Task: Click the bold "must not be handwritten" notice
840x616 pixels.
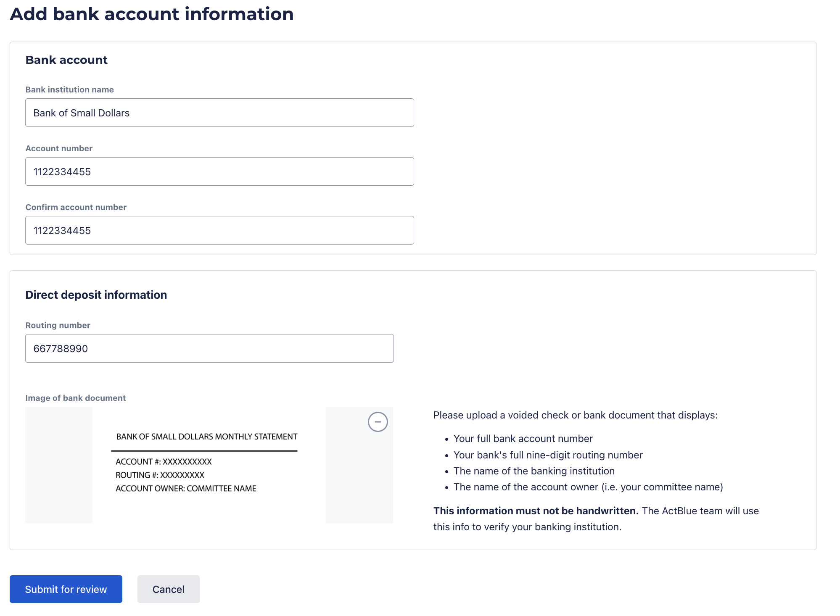Action: 536,511
